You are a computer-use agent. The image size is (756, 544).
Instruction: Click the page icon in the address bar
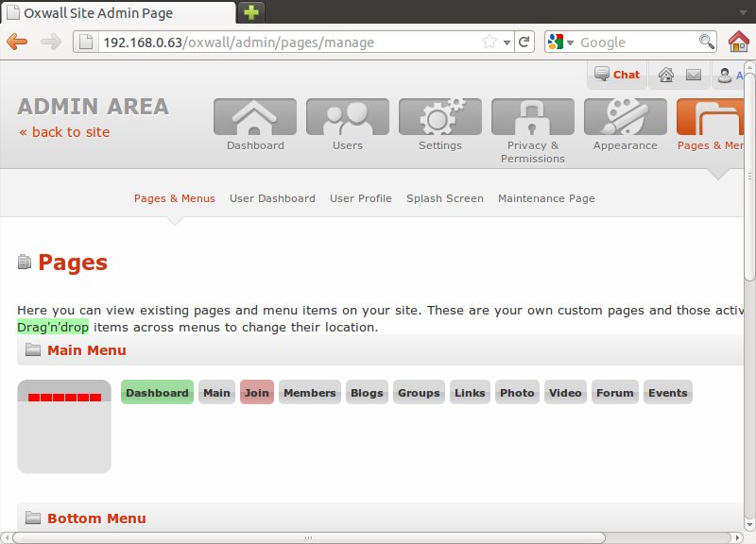tap(86, 42)
